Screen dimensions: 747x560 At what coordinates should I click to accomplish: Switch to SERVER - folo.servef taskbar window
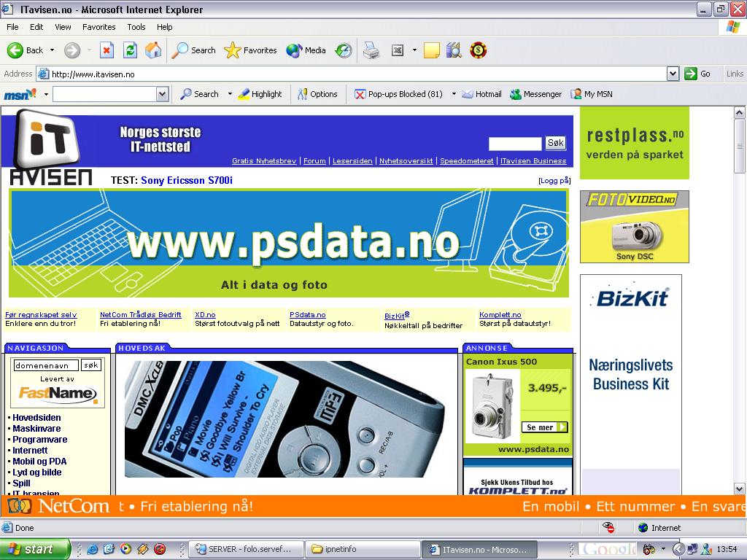(247, 549)
